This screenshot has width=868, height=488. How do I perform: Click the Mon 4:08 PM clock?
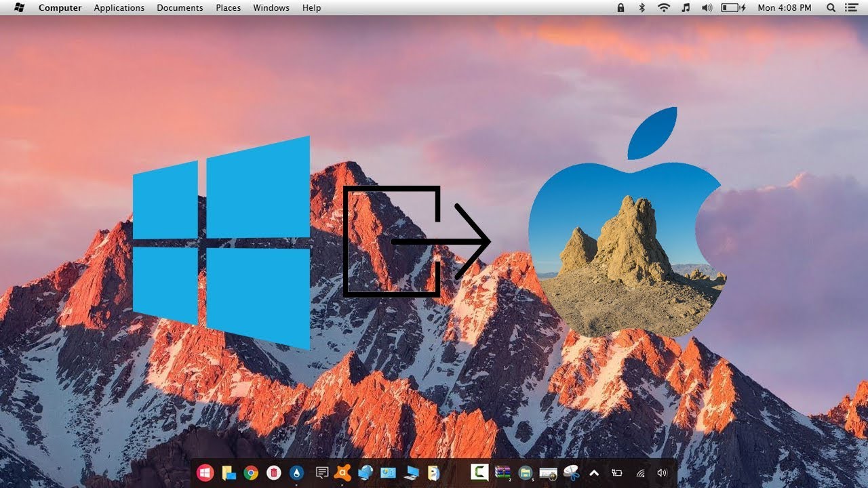(784, 8)
